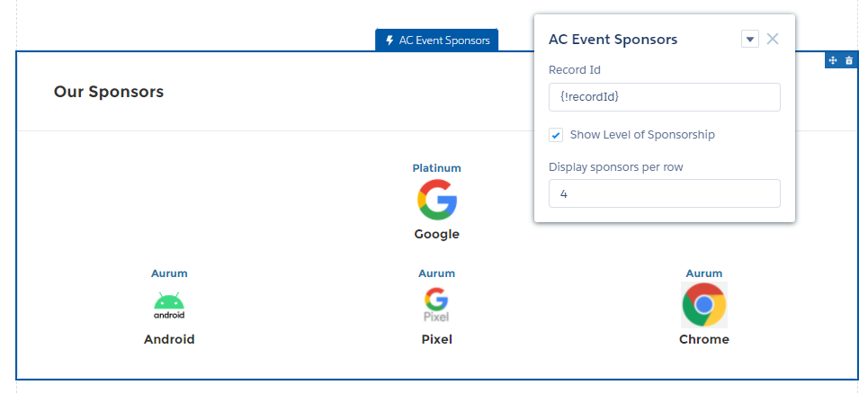Select the AC Event Sponsors component tab

tap(437, 40)
